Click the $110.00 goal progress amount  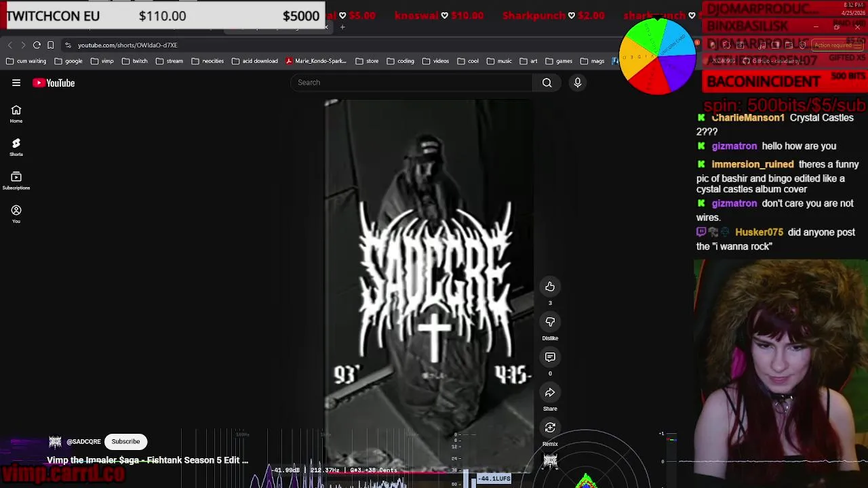(x=162, y=16)
